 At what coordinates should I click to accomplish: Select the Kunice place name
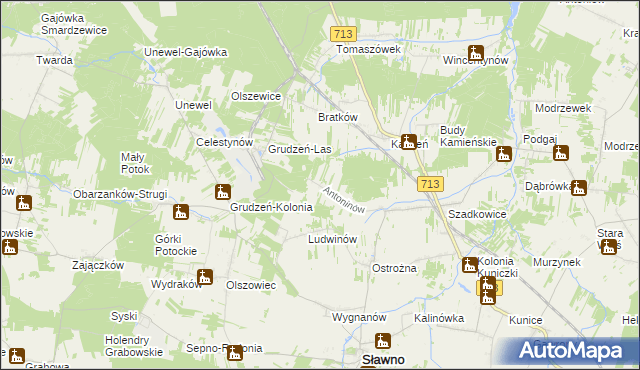pos(526,320)
